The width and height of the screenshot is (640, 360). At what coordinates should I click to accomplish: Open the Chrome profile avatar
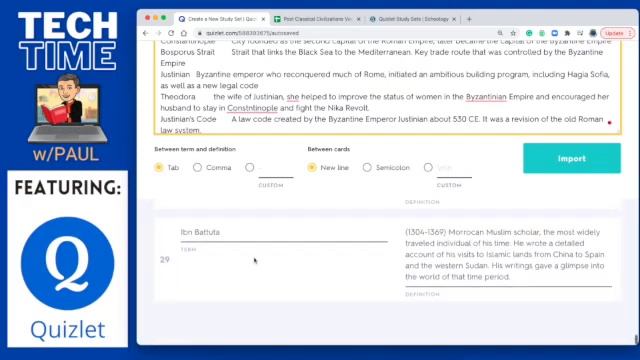point(593,33)
